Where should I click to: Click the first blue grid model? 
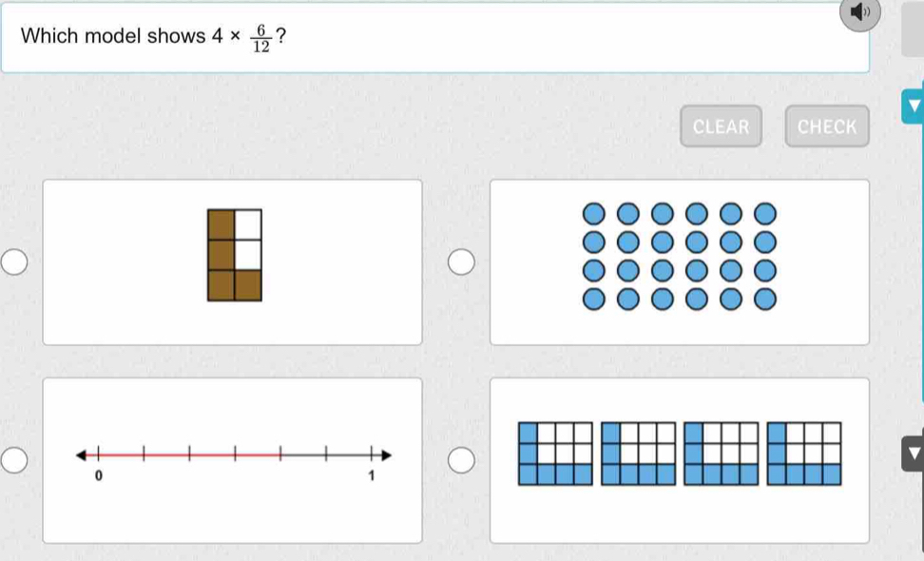click(555, 454)
